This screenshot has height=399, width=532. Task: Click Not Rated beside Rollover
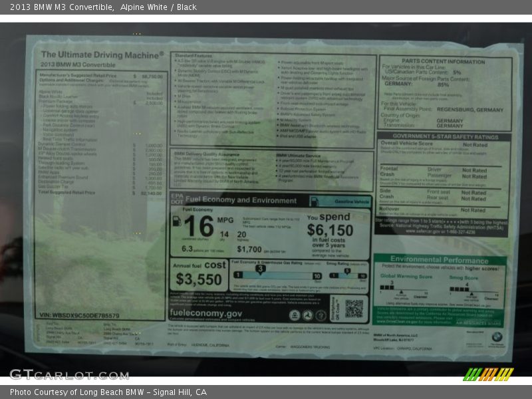pyautogui.click(x=473, y=210)
